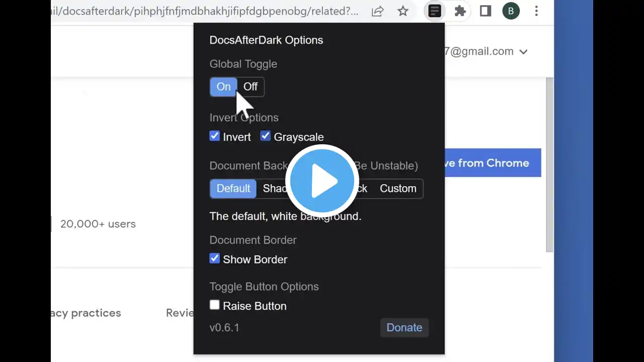Set Global Toggle to Off
The image size is (644, 362).
[x=251, y=86]
